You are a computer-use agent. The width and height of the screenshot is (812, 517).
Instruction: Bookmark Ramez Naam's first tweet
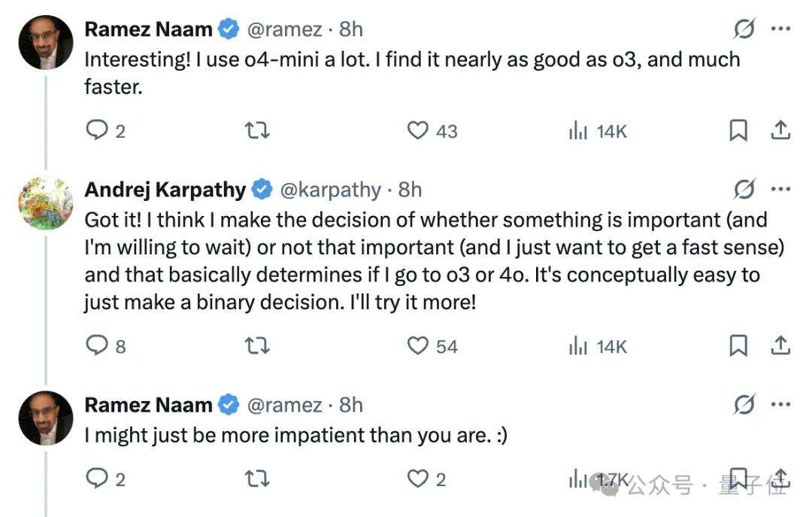coord(738,131)
